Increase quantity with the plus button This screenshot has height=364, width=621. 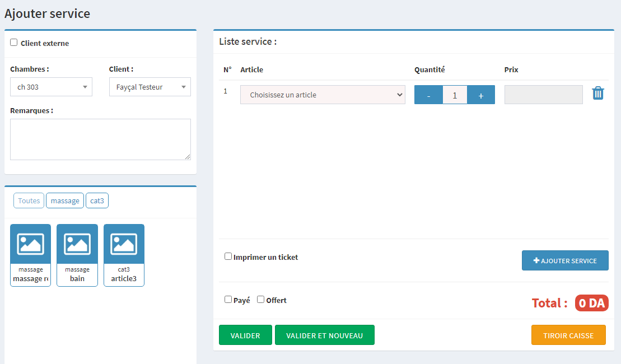pyautogui.click(x=480, y=95)
